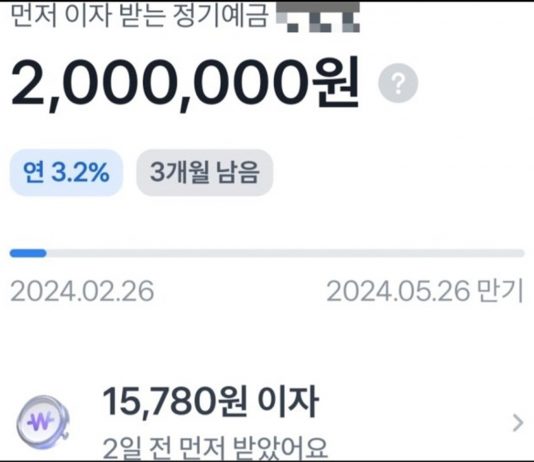Tap the 먼저 이자 받는 header text
Screen dimensions: 534x462
coord(89,15)
